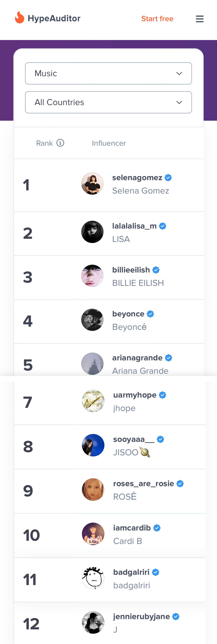Click selenagomez verified badge
The image size is (217, 644).
pyautogui.click(x=168, y=178)
